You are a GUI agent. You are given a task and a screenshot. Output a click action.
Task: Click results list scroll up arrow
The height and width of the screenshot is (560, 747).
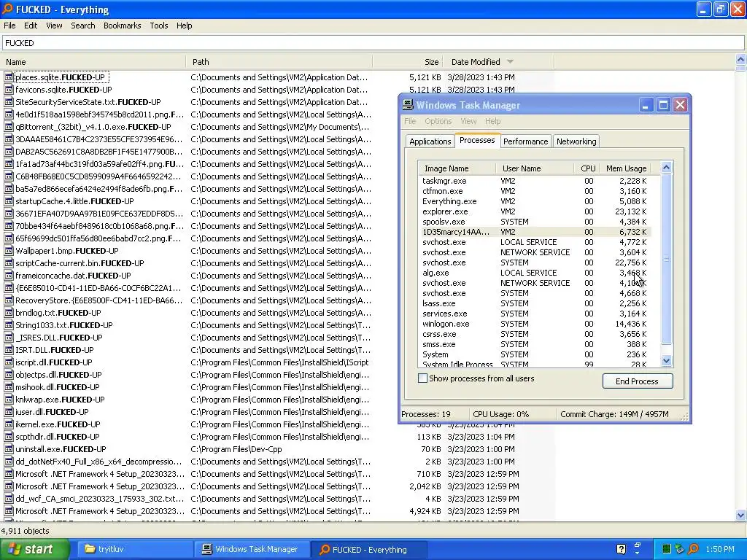[740, 60]
